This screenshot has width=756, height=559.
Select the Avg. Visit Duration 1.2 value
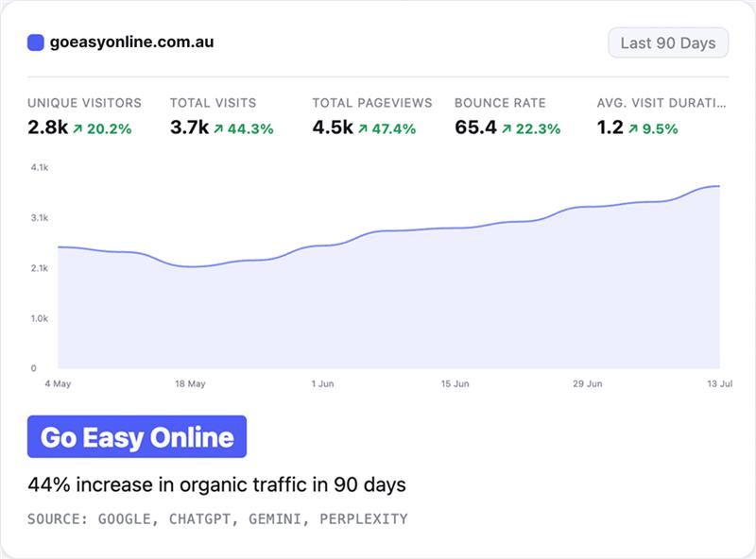pyautogui.click(x=610, y=127)
